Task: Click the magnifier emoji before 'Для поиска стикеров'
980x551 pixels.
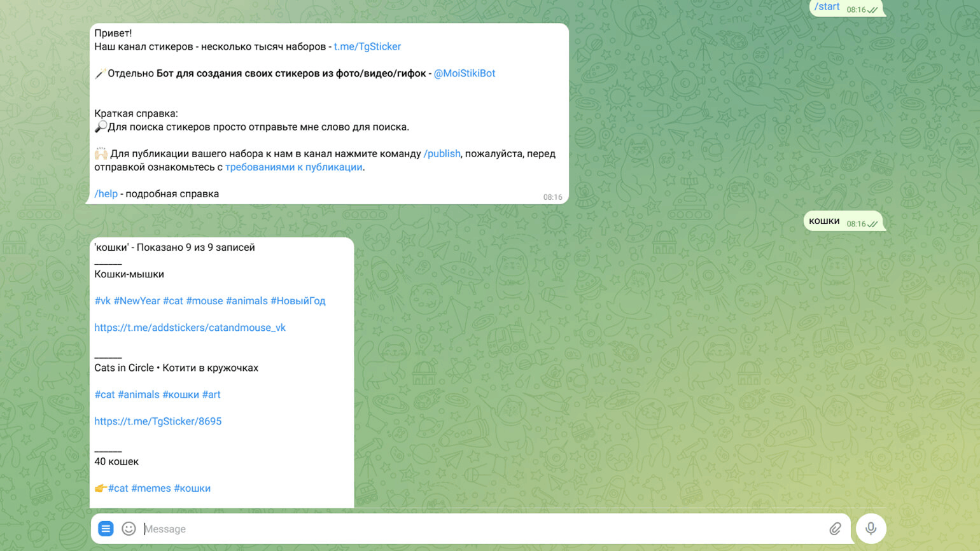Action: point(101,127)
